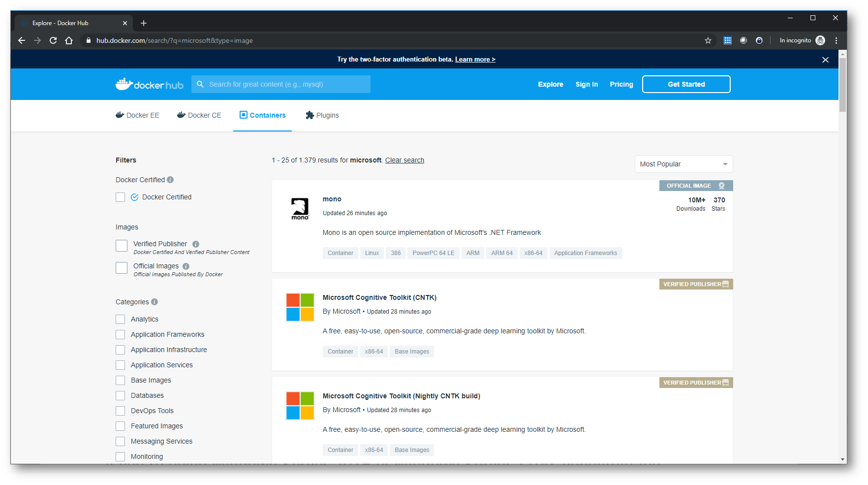This screenshot has width=868, height=485.
Task: Click the incognito profile icon
Action: pos(820,40)
